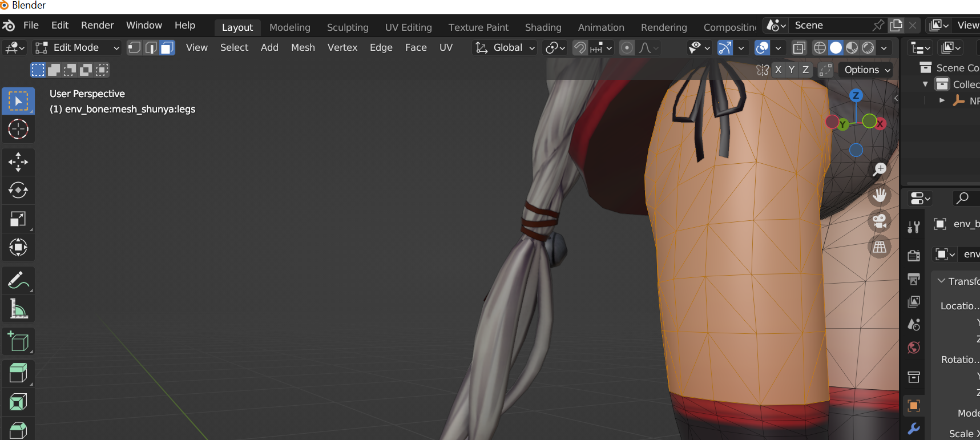Switch to wireframe shading
The width and height of the screenshot is (980, 440).
point(820,47)
